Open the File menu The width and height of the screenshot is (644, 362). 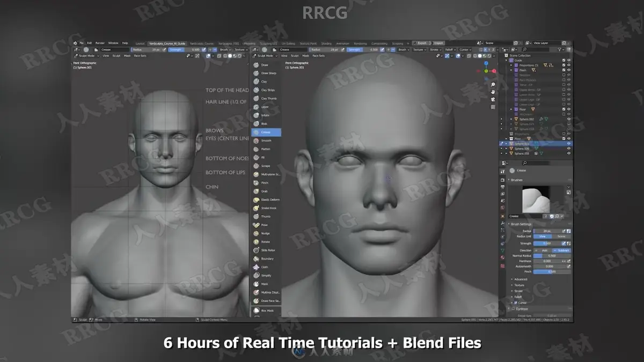tap(82, 43)
